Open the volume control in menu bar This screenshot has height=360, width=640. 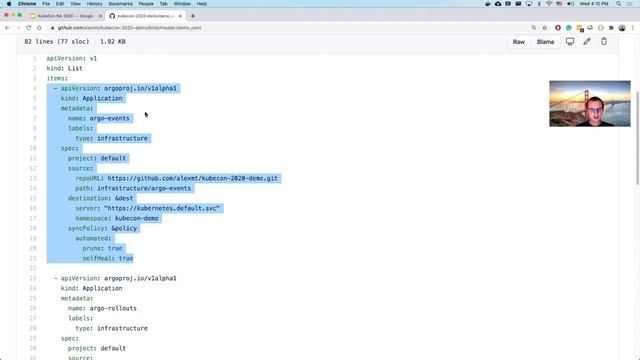point(570,4)
